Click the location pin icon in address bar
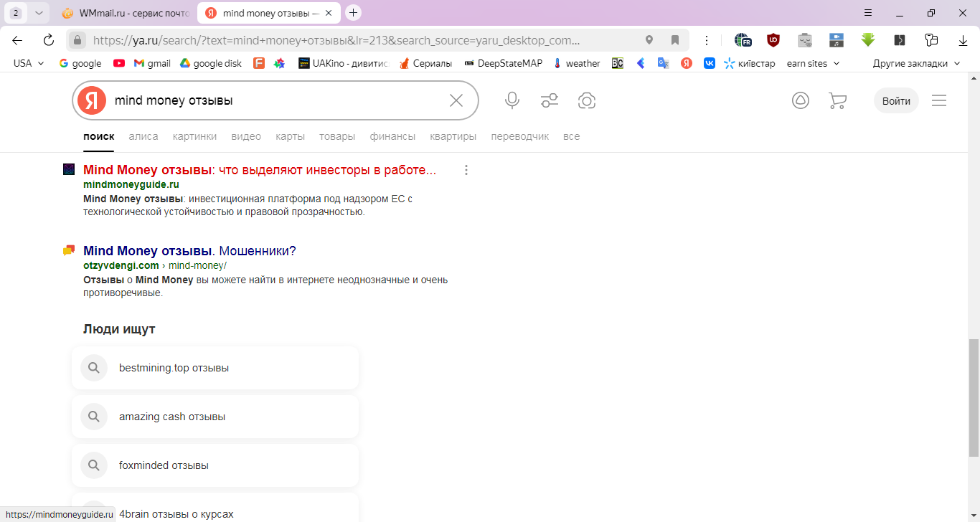The image size is (980, 522). pos(649,40)
